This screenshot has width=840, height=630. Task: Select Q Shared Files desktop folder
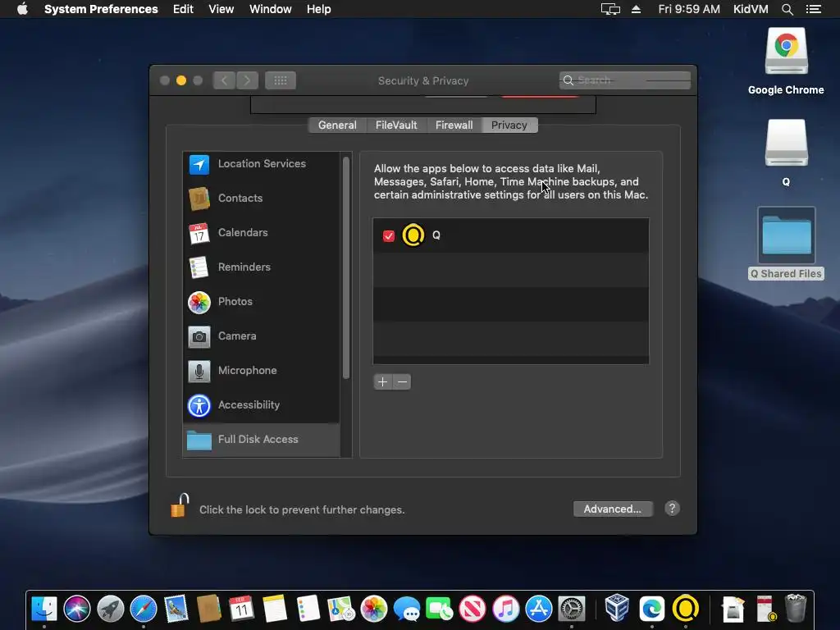(786, 235)
